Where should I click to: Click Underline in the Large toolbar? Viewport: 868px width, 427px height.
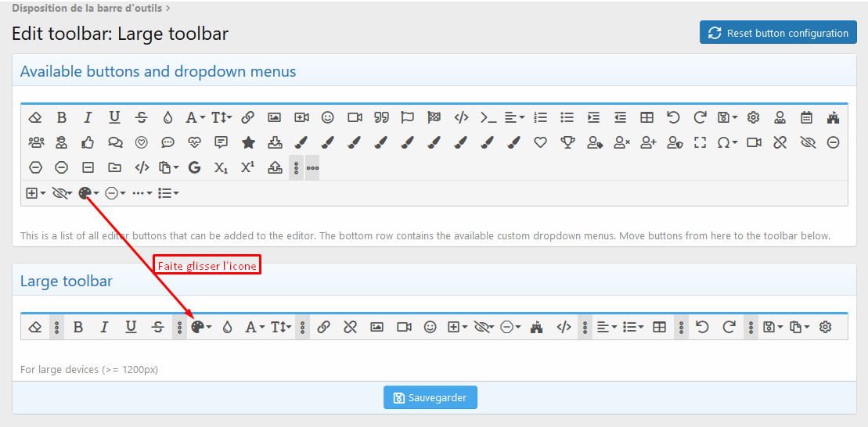(x=131, y=328)
